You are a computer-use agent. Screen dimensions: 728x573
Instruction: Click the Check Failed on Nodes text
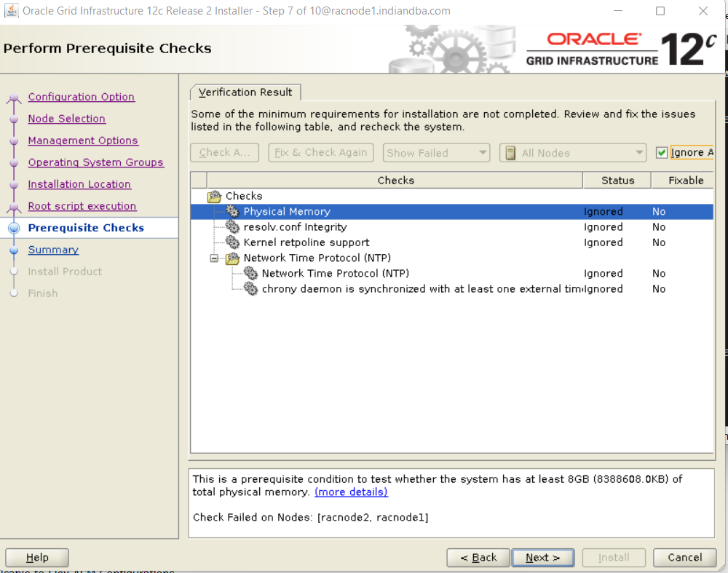[x=310, y=517]
